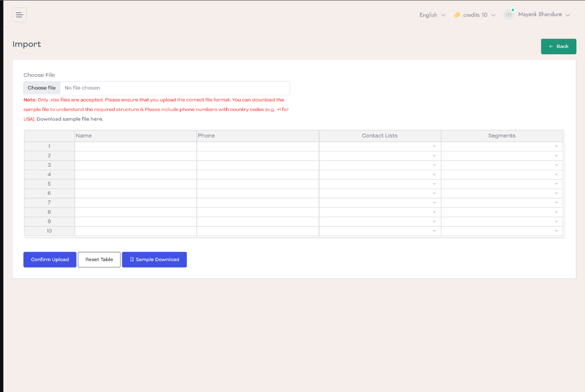Screen dimensions: 585x392
Task: Go back using the Back button
Action: pos(559,46)
